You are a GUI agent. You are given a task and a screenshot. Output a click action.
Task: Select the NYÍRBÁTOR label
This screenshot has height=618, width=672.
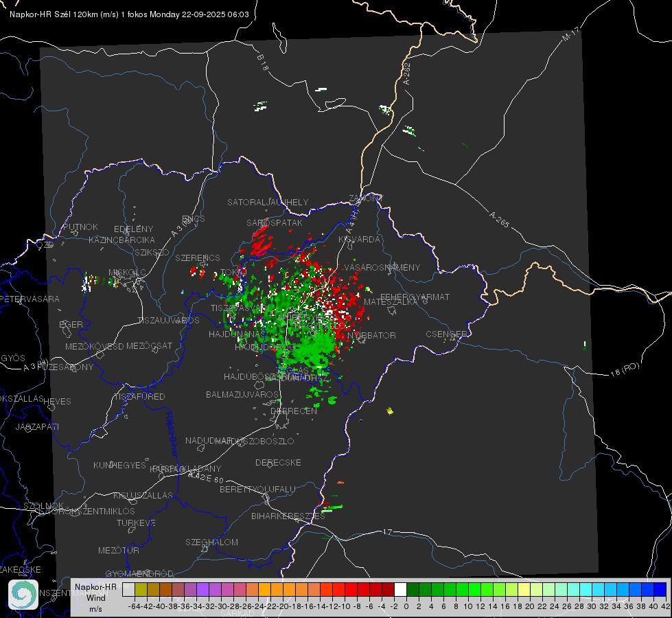click(371, 335)
